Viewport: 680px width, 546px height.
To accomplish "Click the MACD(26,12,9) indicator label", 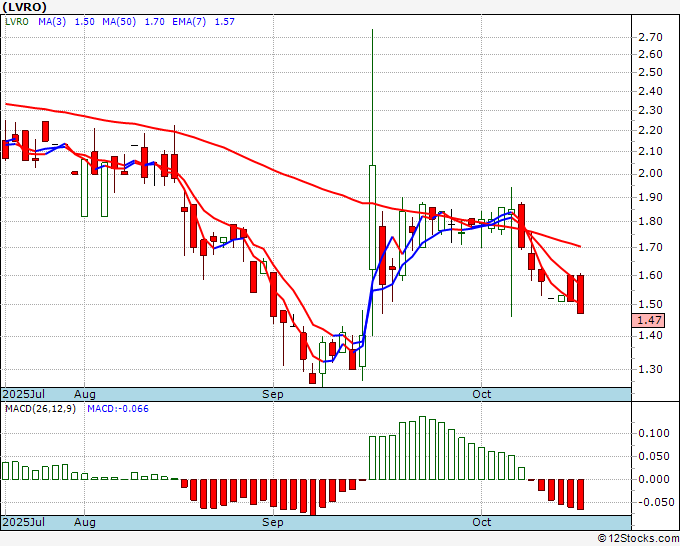I will [x=40, y=409].
